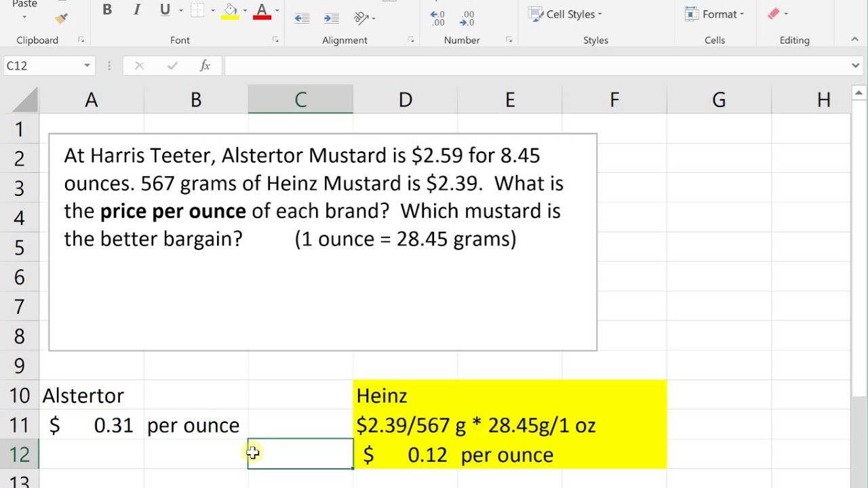Select column G header
The image size is (868, 488).
pos(719,100)
